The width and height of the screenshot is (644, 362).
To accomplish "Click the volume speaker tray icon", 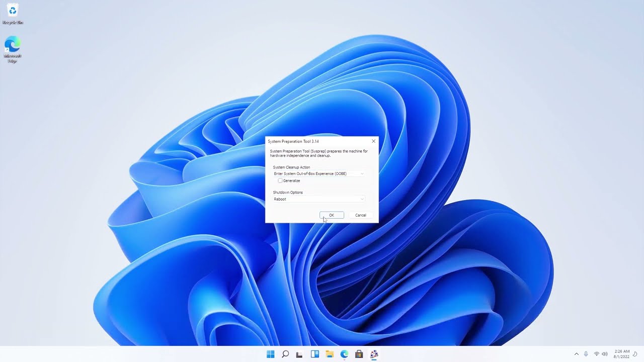I will (x=605, y=354).
